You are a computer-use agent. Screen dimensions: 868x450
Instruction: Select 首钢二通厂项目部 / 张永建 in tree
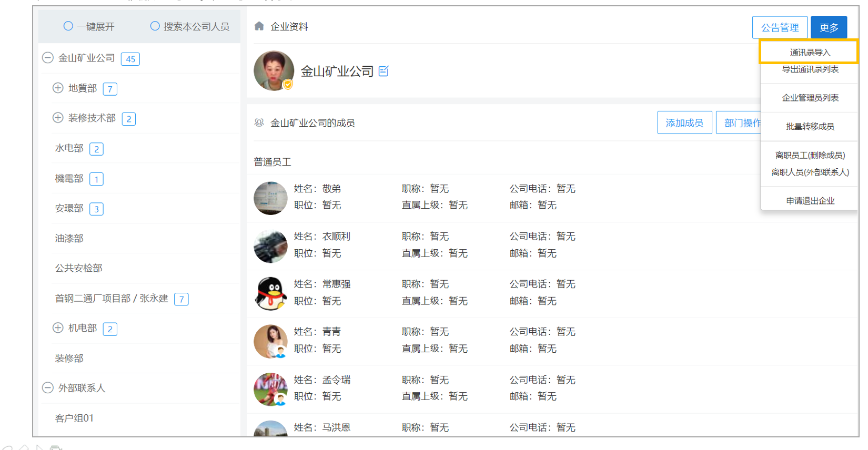tap(112, 298)
